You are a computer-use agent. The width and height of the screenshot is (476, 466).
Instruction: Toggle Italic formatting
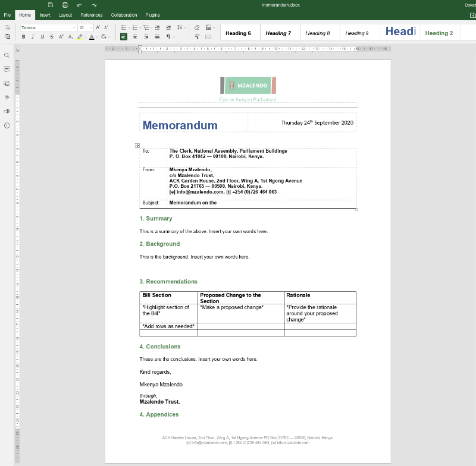33,37
